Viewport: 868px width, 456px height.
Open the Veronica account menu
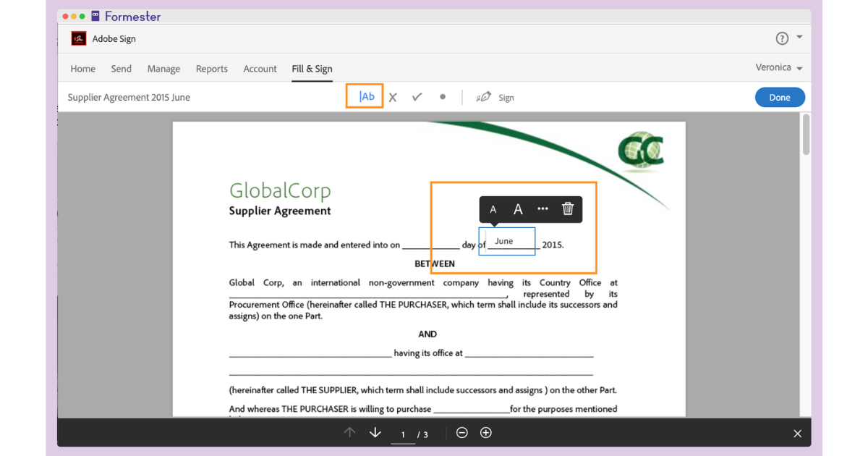[x=779, y=67]
